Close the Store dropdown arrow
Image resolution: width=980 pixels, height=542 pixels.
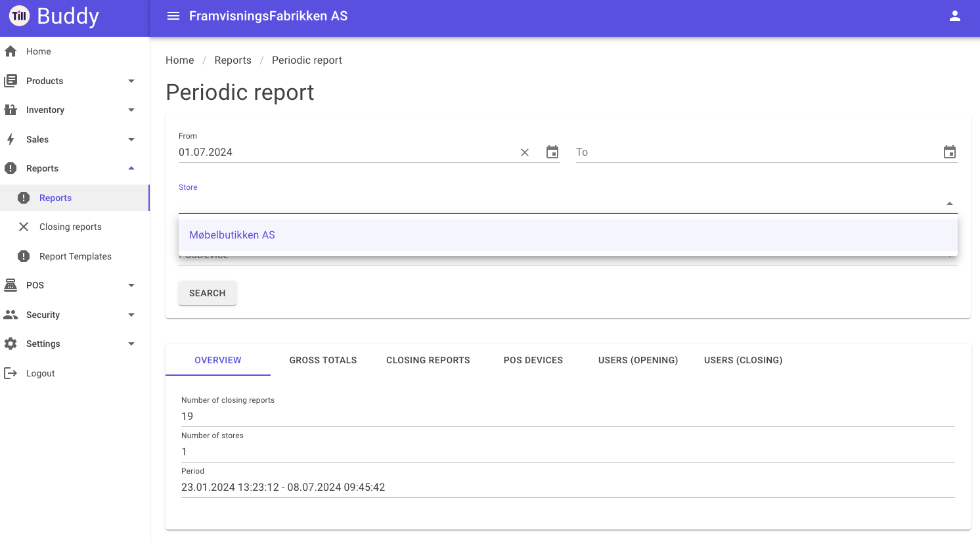(950, 204)
